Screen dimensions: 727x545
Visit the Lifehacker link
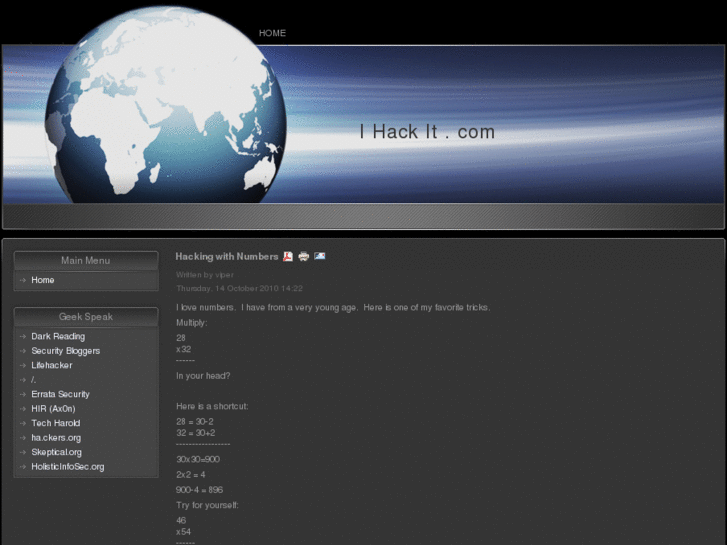point(51,365)
